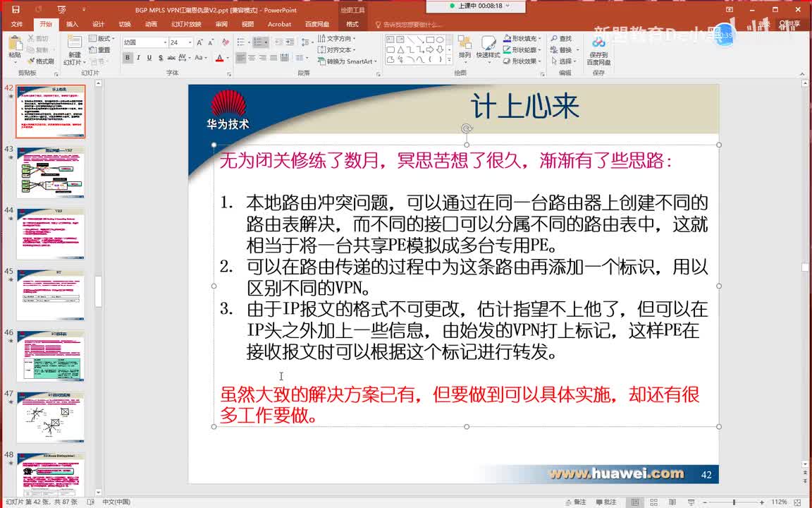Screen dimensions: 812x508
Task: Open Quick Styles (快速样式)
Action: [x=488, y=48]
